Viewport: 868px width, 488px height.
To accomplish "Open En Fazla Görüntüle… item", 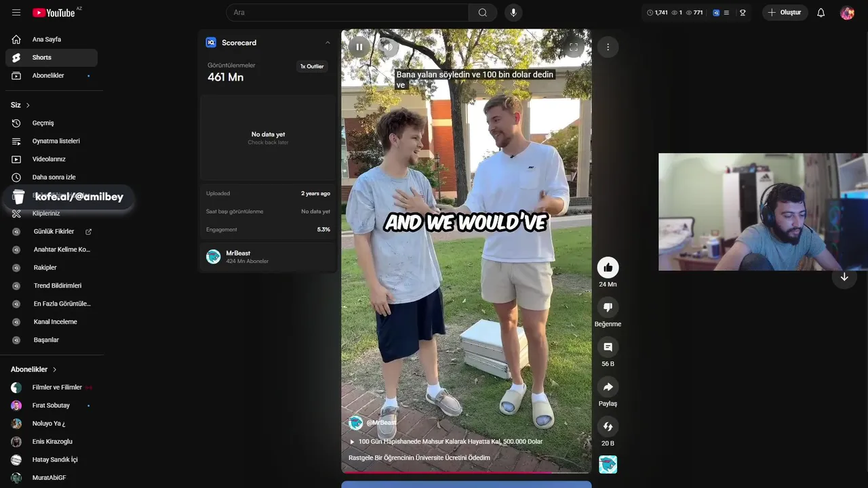I will (52, 304).
